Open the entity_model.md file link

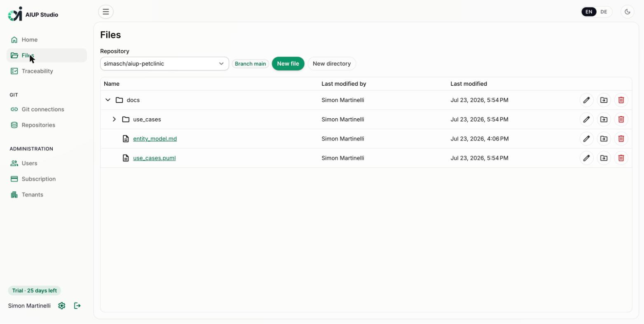pyautogui.click(x=155, y=139)
